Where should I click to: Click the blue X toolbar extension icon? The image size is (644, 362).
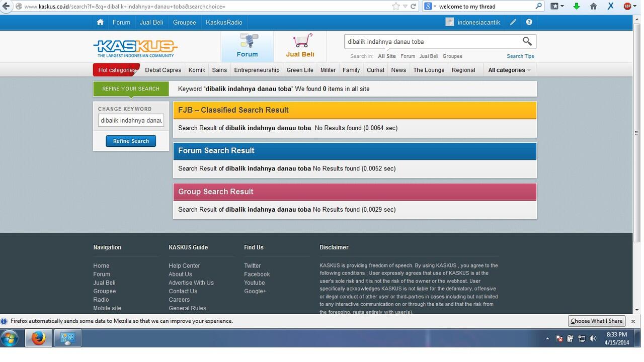tap(610, 6)
